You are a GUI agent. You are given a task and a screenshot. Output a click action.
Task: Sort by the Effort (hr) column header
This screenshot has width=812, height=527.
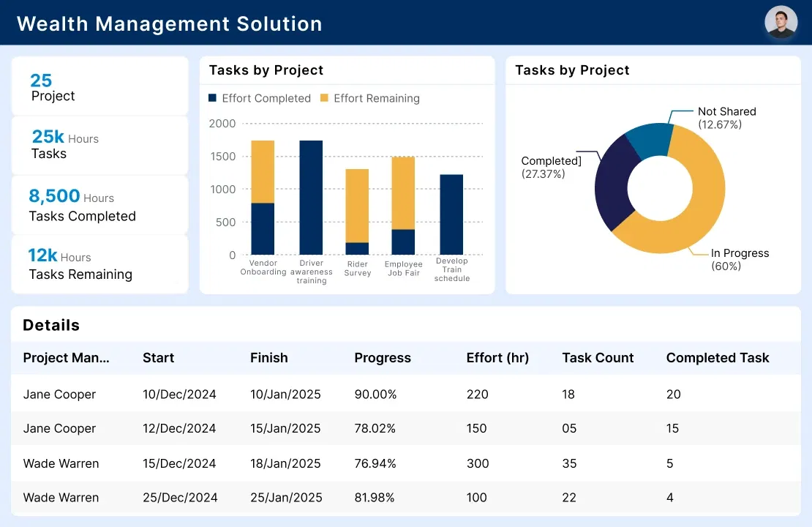(497, 358)
